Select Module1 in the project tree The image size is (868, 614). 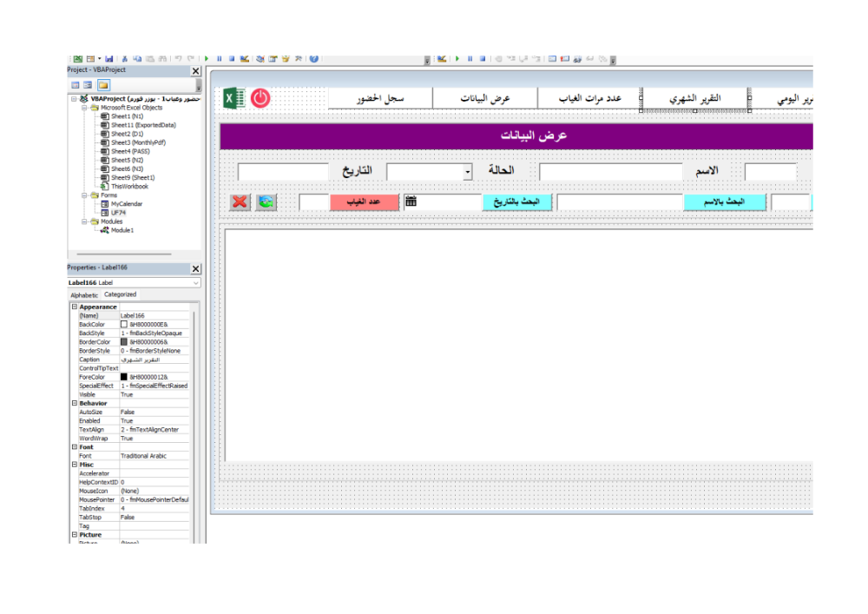coord(122,230)
